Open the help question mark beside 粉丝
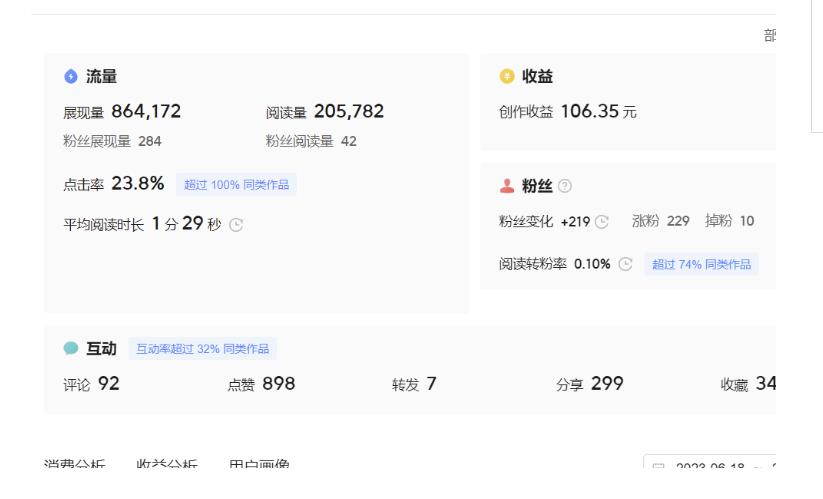The image size is (823, 499). point(565,187)
